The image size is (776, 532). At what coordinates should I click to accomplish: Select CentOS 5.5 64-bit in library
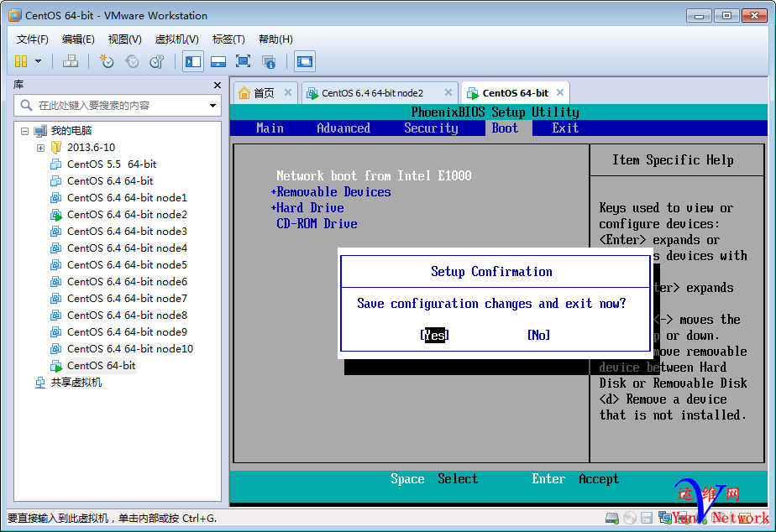pyautogui.click(x=112, y=164)
